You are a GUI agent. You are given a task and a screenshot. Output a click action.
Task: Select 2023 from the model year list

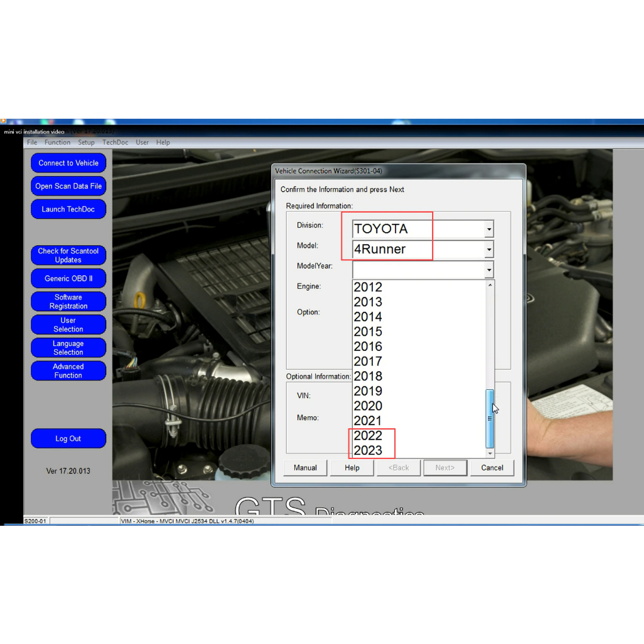click(x=368, y=450)
